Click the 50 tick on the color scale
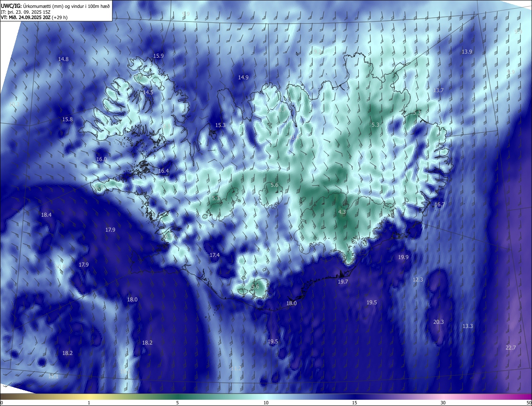The image size is (532, 406). (529, 403)
